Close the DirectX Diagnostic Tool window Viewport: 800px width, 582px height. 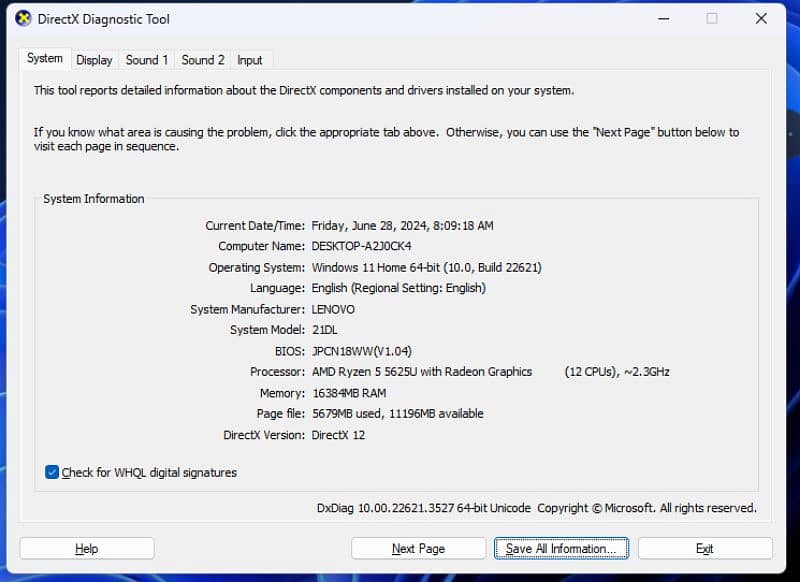762,18
